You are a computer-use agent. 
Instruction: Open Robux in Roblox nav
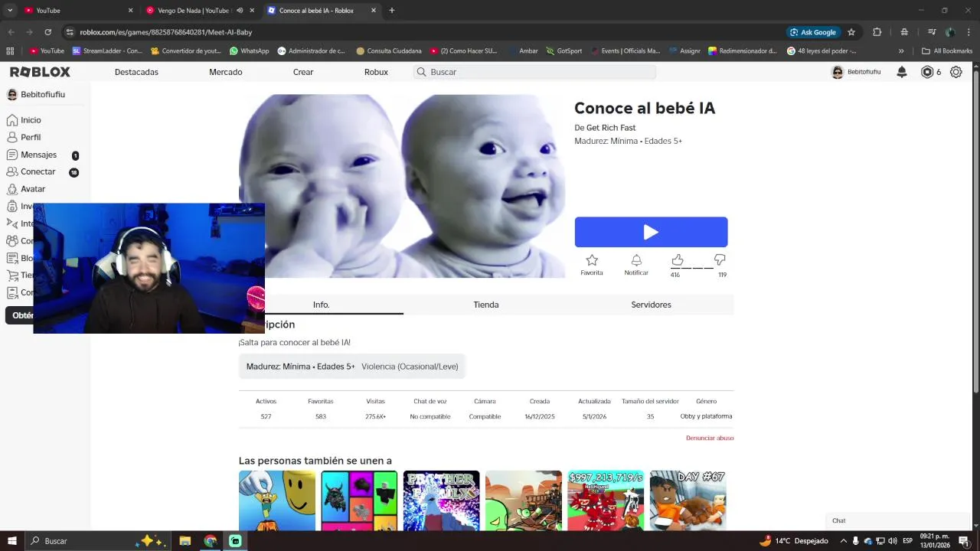tap(376, 72)
